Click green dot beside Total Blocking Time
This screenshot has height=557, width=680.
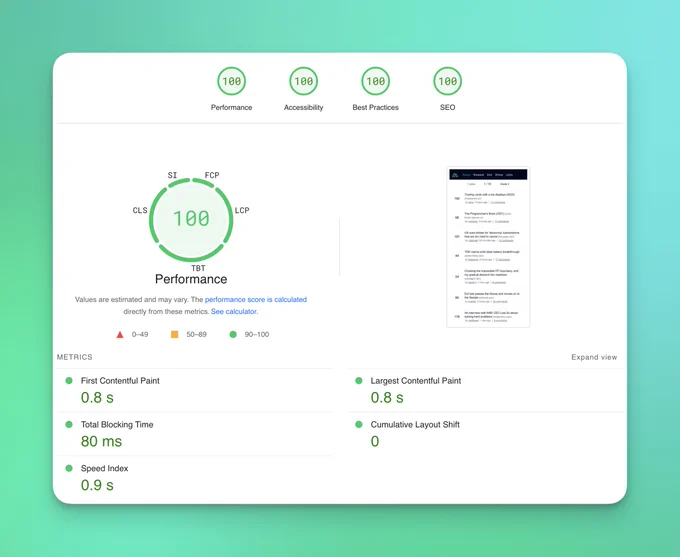coord(69,424)
